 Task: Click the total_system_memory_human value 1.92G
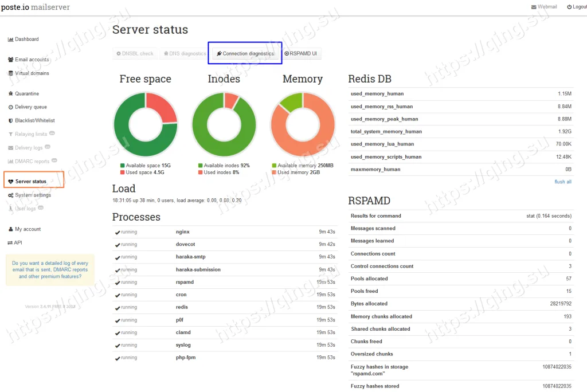pos(565,131)
